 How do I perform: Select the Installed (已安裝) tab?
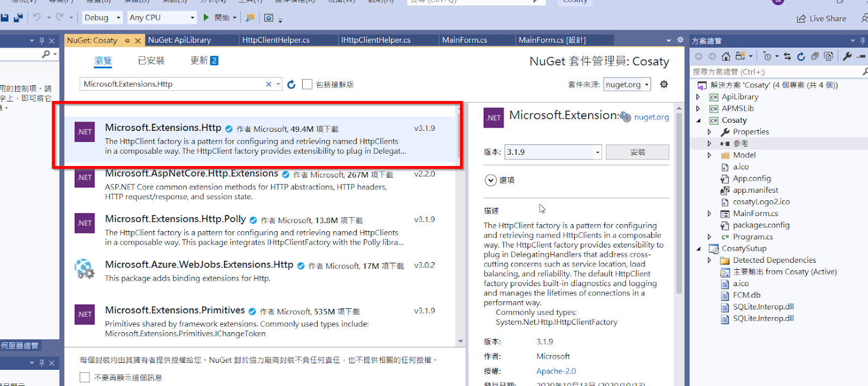(151, 61)
